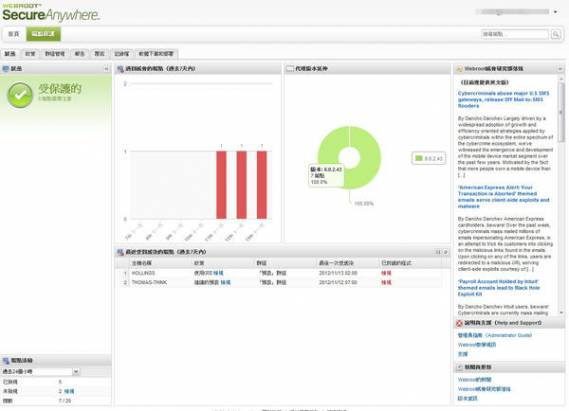569x411 pixels.
Task: Collapse the status panel with its arrow icon
Action: coord(106,69)
